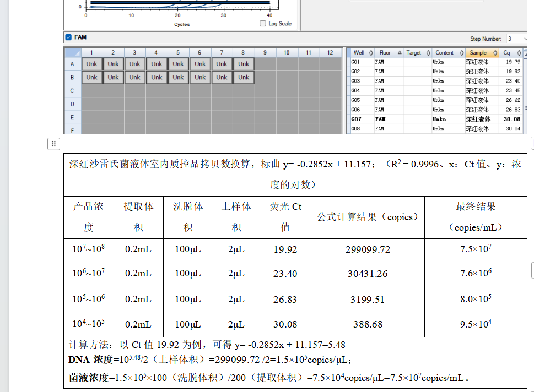Click formula result cell 3199.51
The width and height of the screenshot is (534, 392).
tap(368, 300)
